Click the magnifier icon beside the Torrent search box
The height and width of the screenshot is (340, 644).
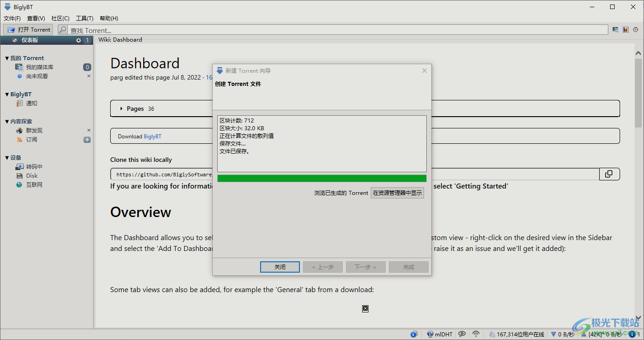pos(63,30)
